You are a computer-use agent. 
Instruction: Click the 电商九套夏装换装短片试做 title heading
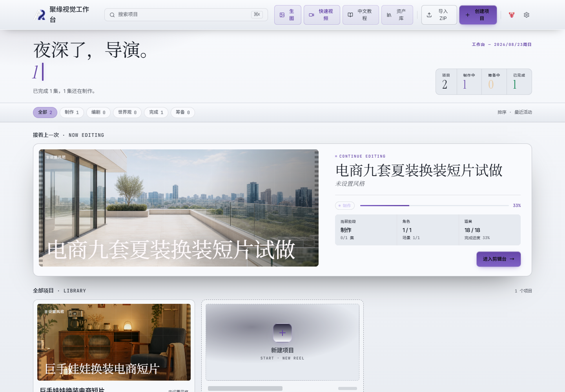tap(419, 171)
